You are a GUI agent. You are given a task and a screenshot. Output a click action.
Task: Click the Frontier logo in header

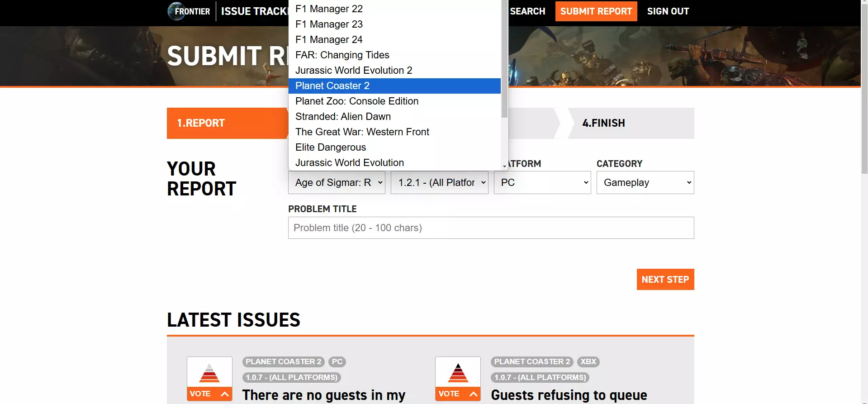(189, 11)
